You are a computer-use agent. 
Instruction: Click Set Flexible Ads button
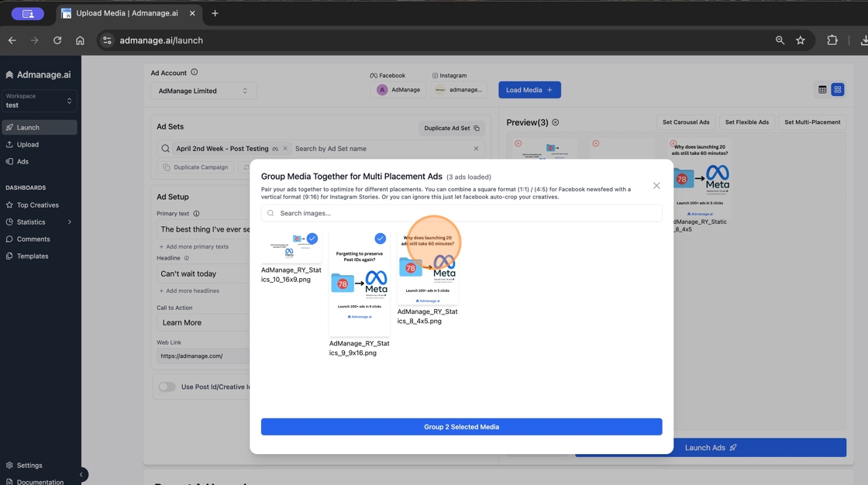(747, 122)
